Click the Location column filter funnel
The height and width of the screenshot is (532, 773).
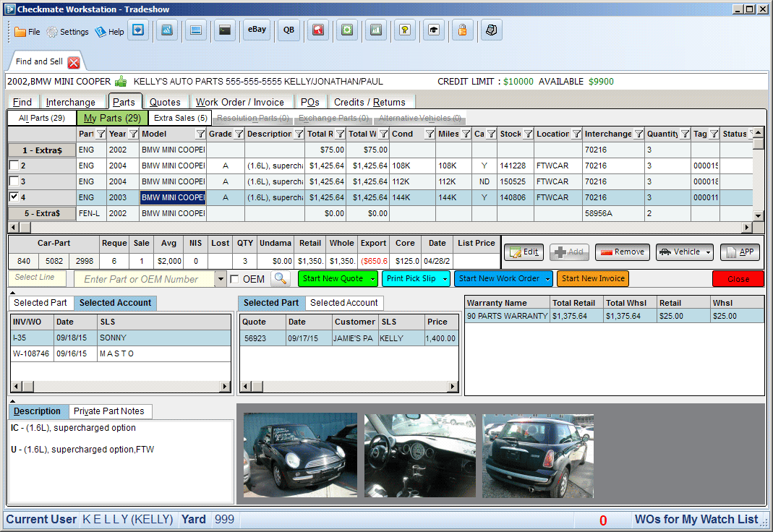point(576,134)
